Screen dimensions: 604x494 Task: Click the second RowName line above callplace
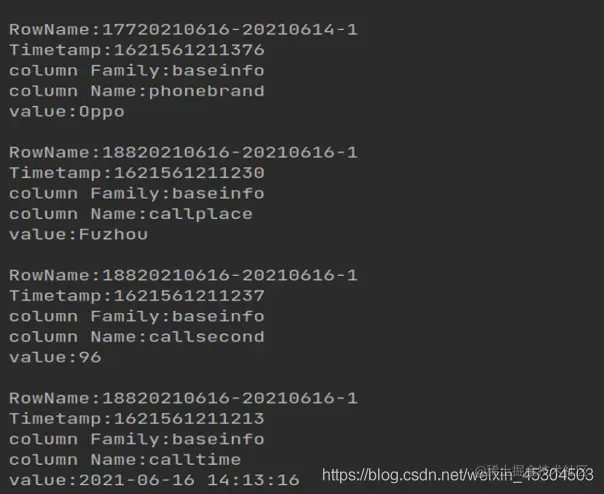[183, 153]
